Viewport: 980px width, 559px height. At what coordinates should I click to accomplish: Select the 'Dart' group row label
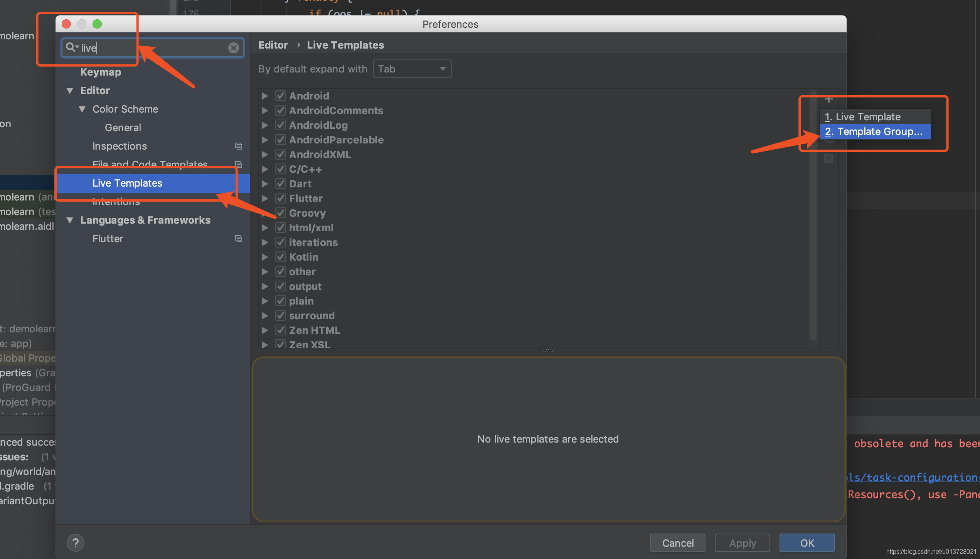click(x=300, y=184)
